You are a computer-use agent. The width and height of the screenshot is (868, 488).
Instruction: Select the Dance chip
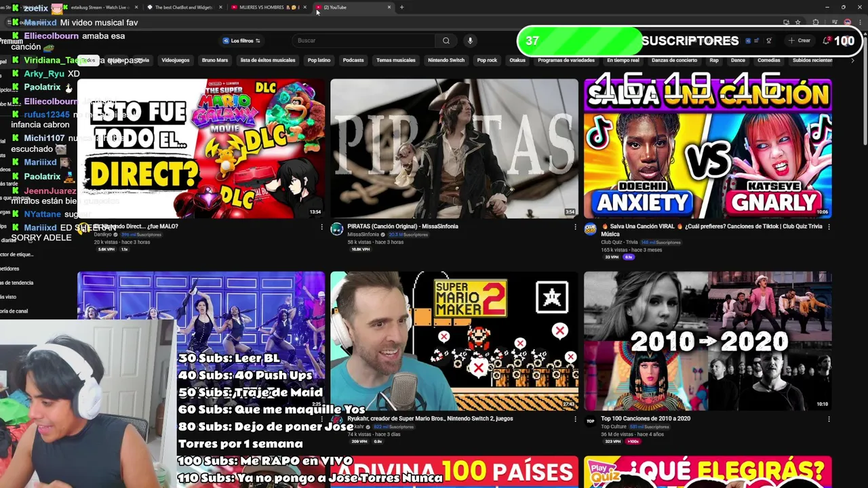tap(738, 60)
